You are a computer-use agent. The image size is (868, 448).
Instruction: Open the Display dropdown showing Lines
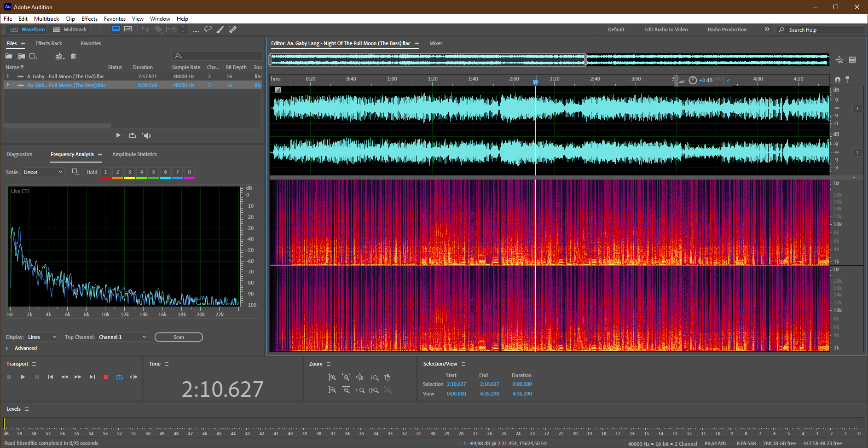pyautogui.click(x=42, y=337)
